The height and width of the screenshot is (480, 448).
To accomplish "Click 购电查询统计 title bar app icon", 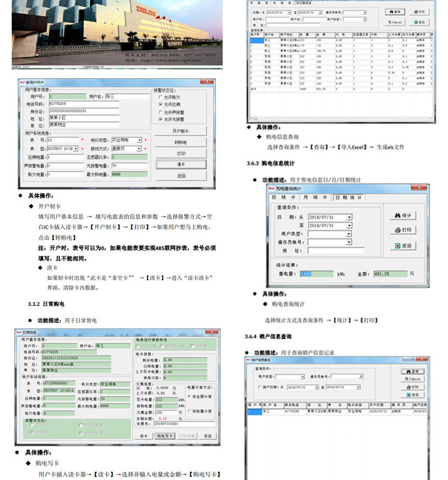I will [272, 188].
